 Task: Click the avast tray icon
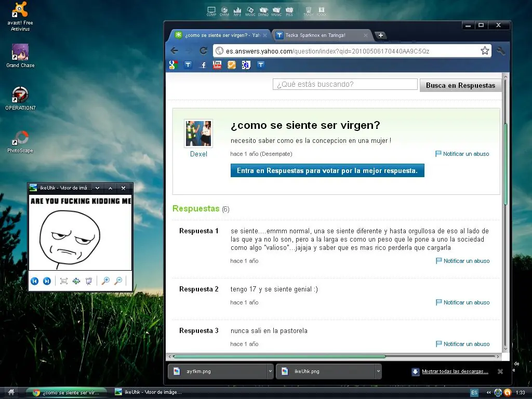coord(508,393)
